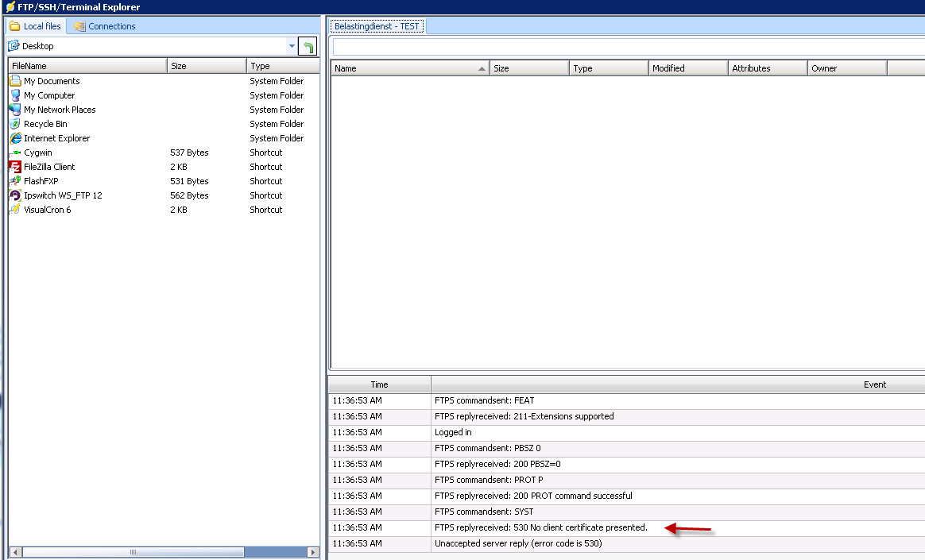Image resolution: width=925 pixels, height=560 pixels.
Task: Click the Recycle Bin icon
Action: [x=15, y=124]
